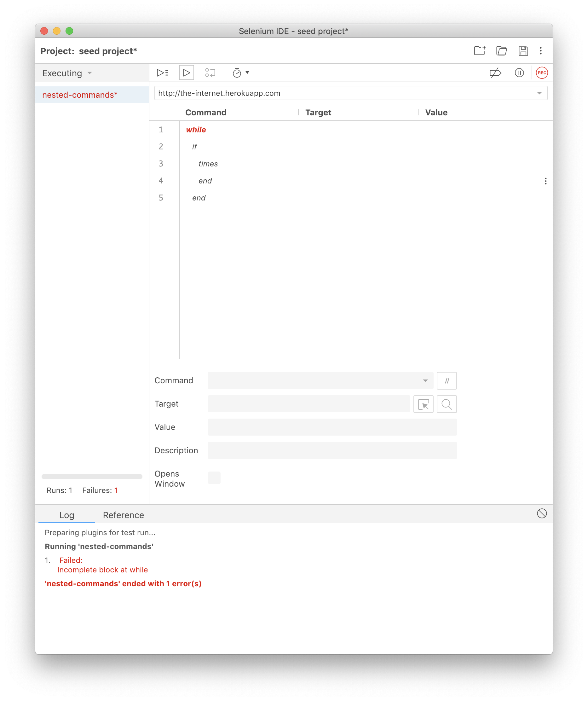Select the nested-commands test in sidebar
588x701 pixels.
[80, 95]
